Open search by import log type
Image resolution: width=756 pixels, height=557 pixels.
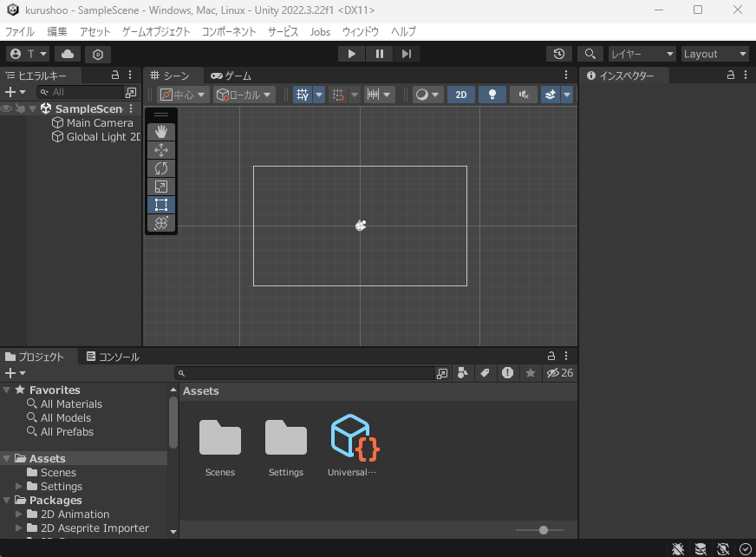pos(507,373)
